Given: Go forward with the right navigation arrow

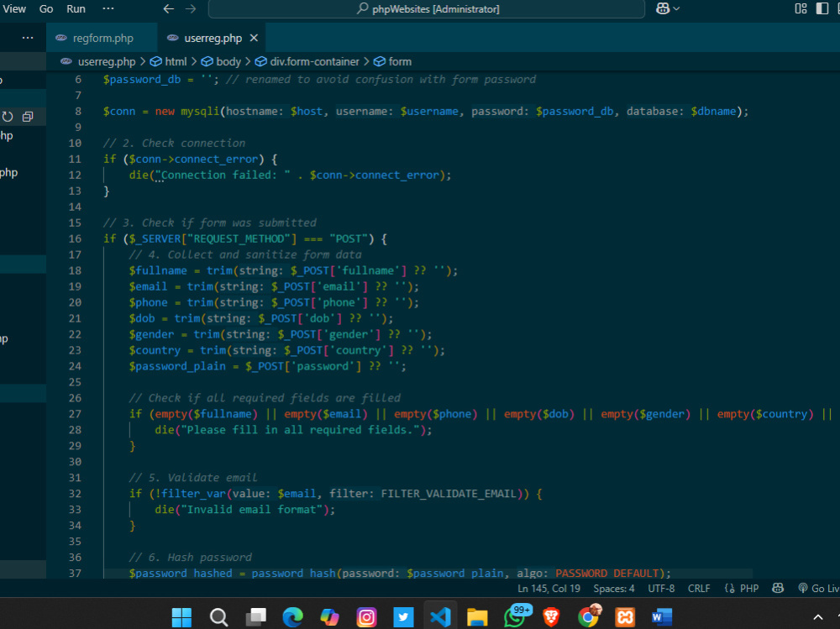Looking at the screenshot, I should (x=190, y=9).
